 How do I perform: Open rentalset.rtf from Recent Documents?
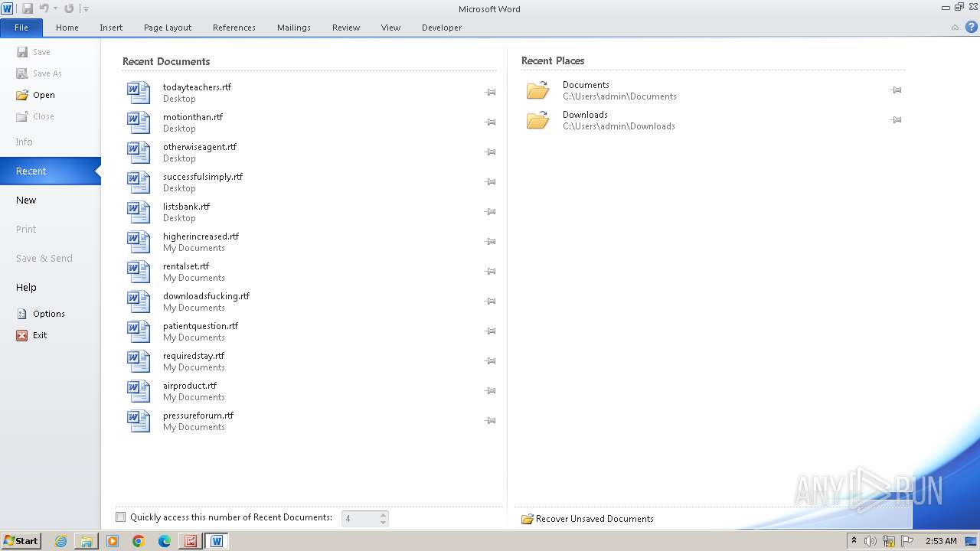[x=309, y=272]
